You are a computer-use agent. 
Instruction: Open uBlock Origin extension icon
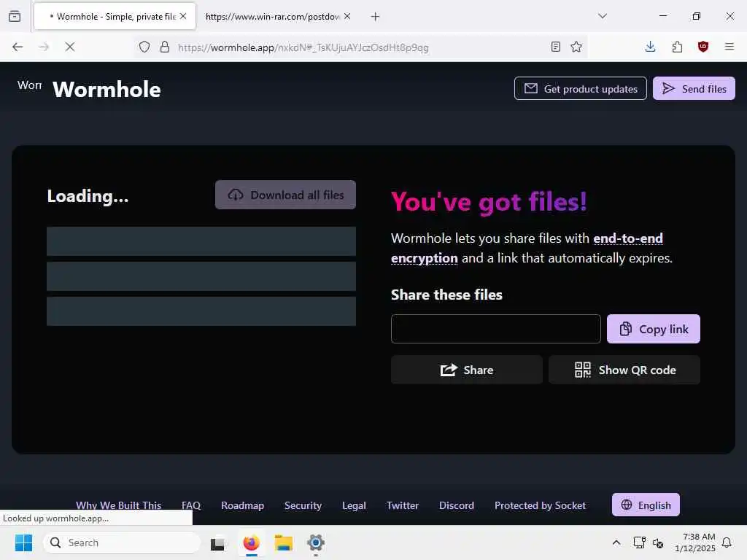pyautogui.click(x=703, y=47)
